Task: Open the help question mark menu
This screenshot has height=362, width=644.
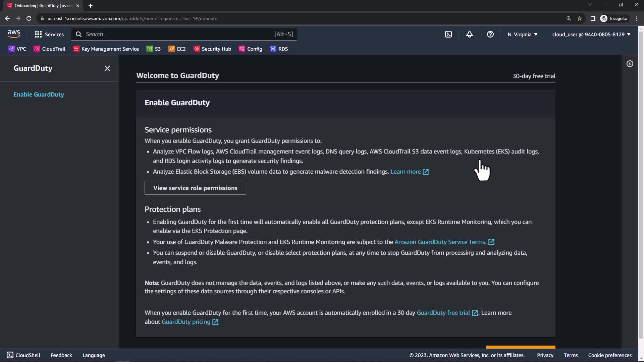Action: [490, 34]
